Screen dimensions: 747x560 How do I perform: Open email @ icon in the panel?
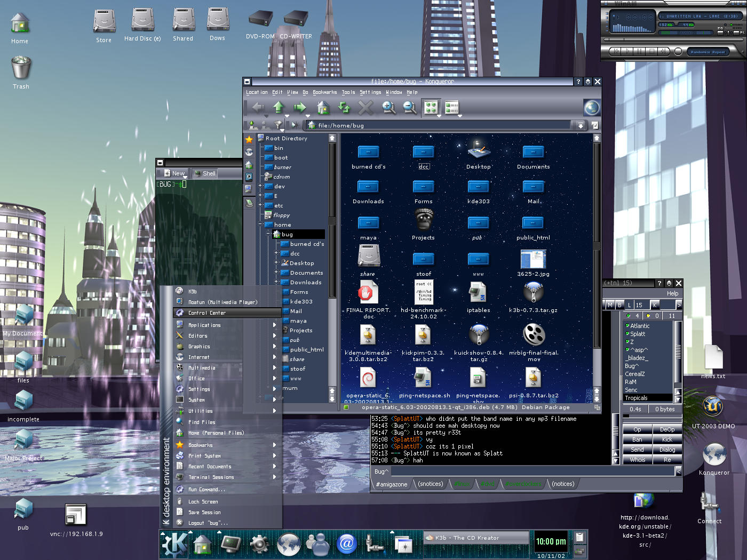click(x=346, y=544)
